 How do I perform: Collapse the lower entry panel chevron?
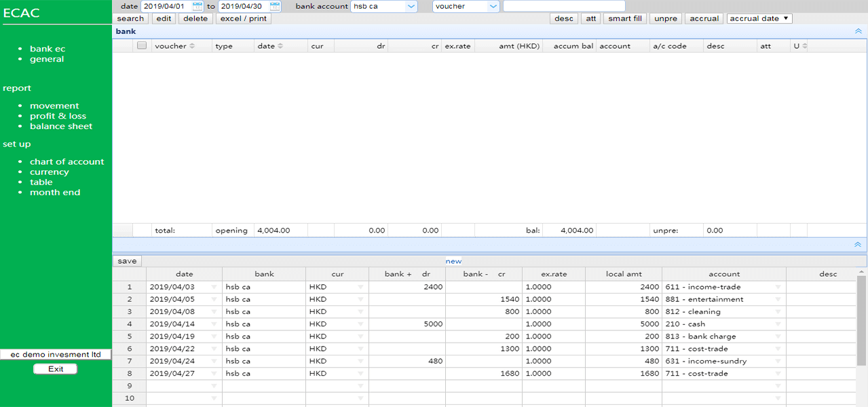(858, 244)
